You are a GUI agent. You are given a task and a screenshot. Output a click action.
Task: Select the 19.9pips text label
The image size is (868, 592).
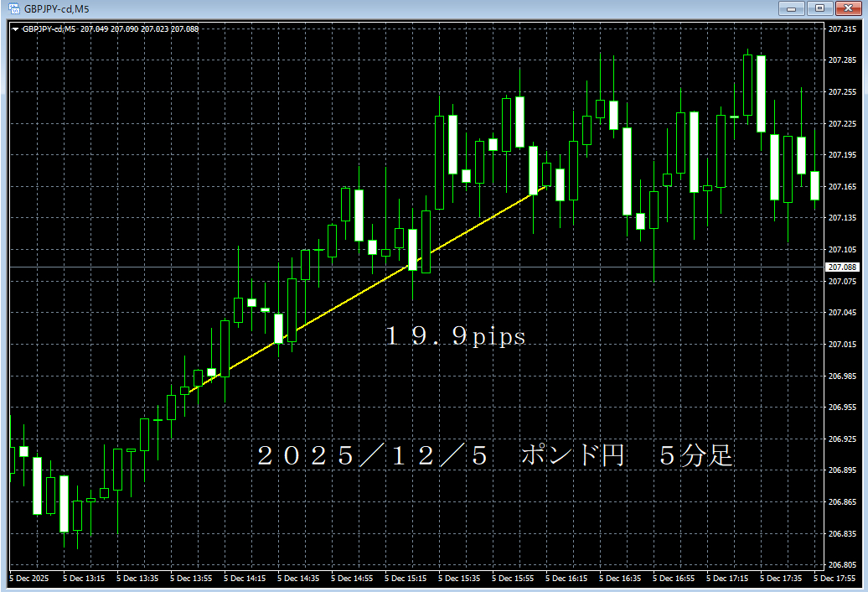coord(455,337)
